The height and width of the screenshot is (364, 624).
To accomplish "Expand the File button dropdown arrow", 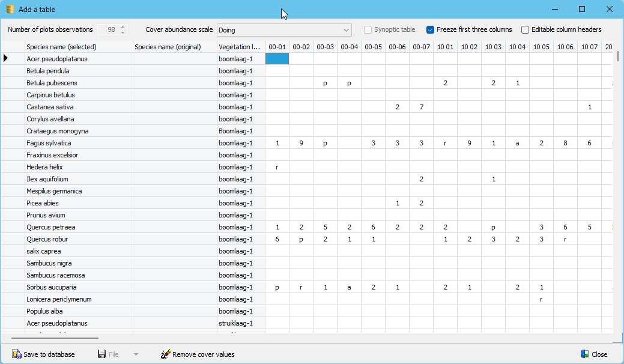I will click(x=136, y=354).
